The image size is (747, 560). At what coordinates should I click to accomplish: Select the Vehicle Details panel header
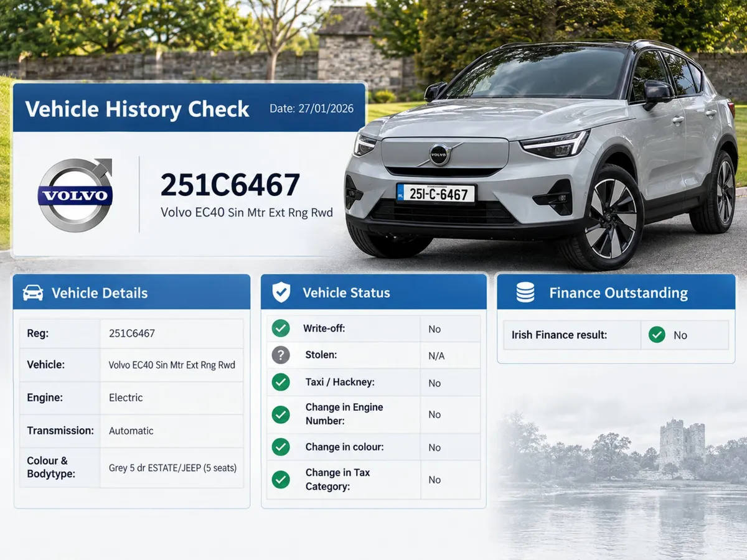(132, 292)
